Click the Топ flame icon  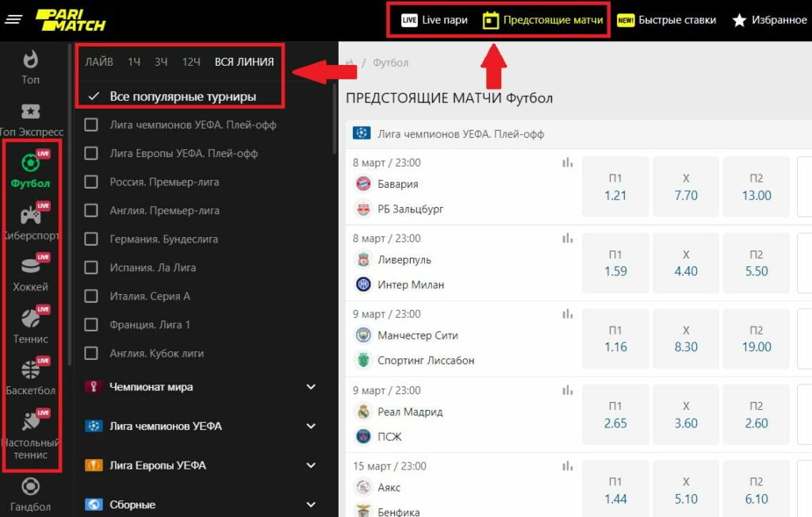(x=30, y=60)
